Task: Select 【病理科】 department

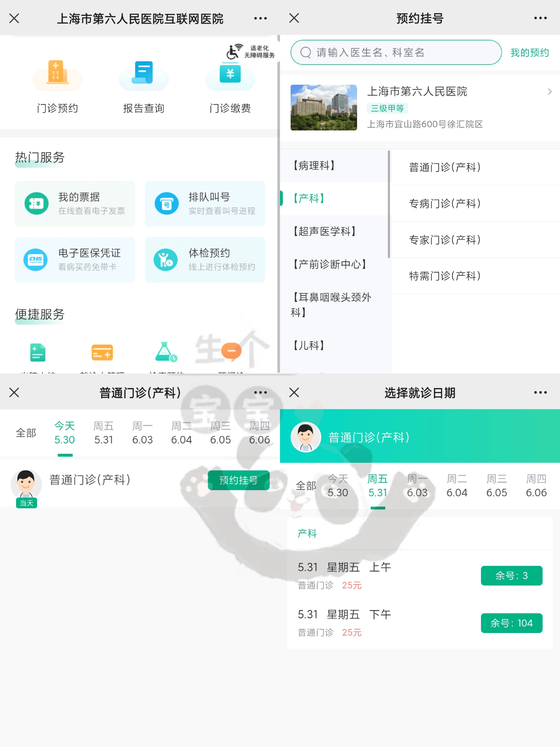Action: click(x=334, y=165)
